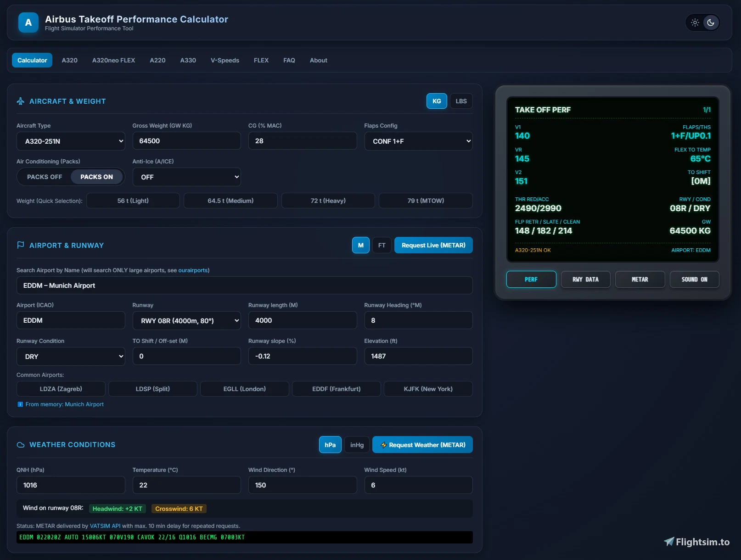Screen dimensions: 741x560
Task: Click the Runway slope field
Action: tap(303, 356)
